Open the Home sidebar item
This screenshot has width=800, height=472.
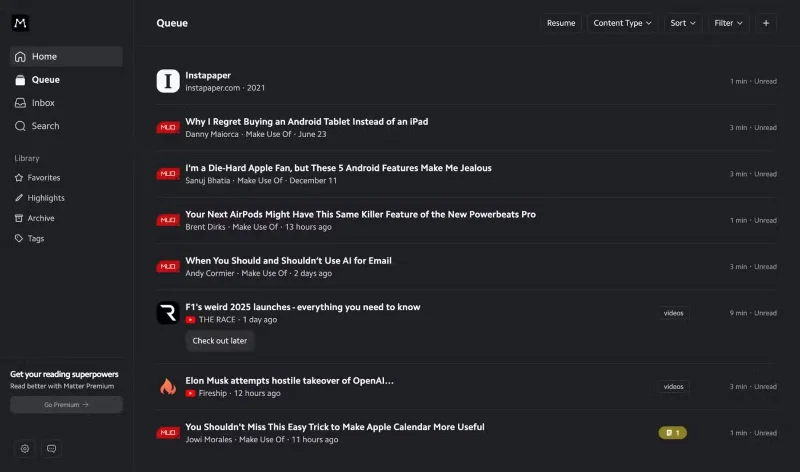(66, 57)
